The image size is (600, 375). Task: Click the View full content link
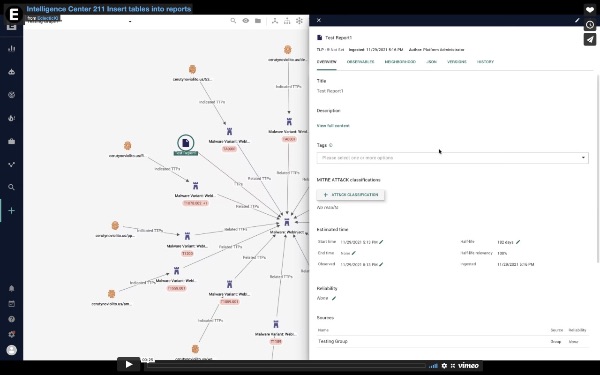tap(333, 126)
